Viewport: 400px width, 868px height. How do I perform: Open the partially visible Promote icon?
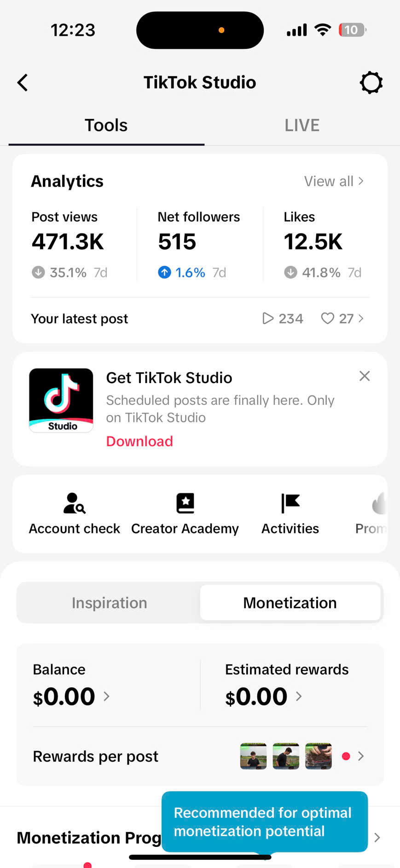tap(377, 504)
